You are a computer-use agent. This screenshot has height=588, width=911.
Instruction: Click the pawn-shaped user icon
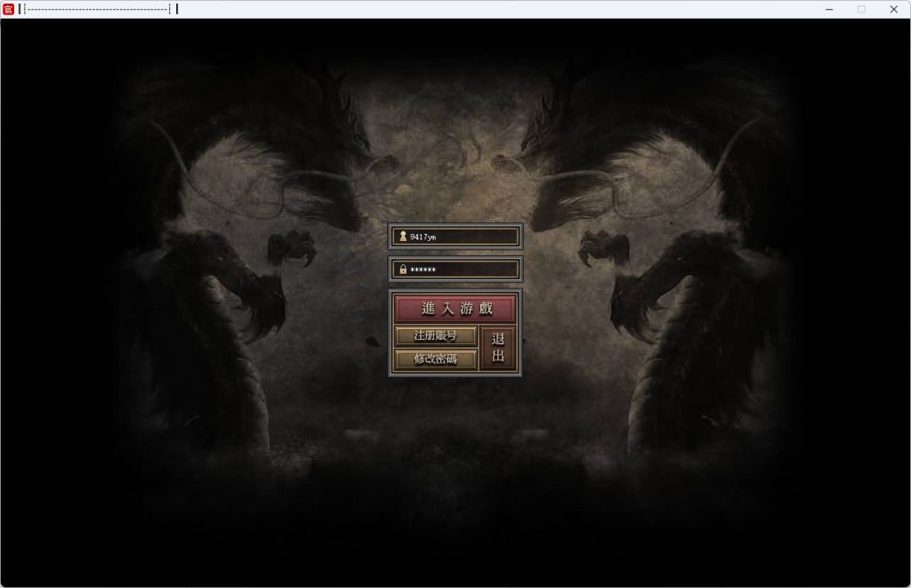click(402, 237)
